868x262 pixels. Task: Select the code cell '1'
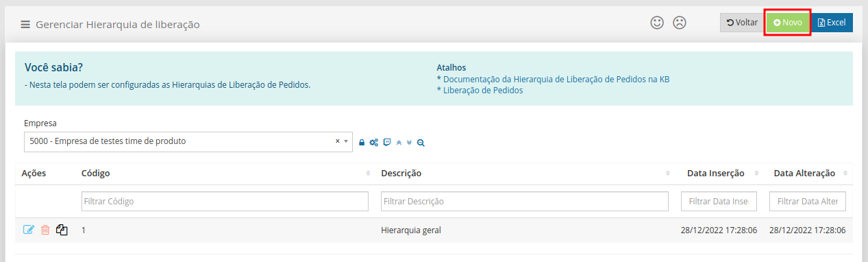pos(84,230)
